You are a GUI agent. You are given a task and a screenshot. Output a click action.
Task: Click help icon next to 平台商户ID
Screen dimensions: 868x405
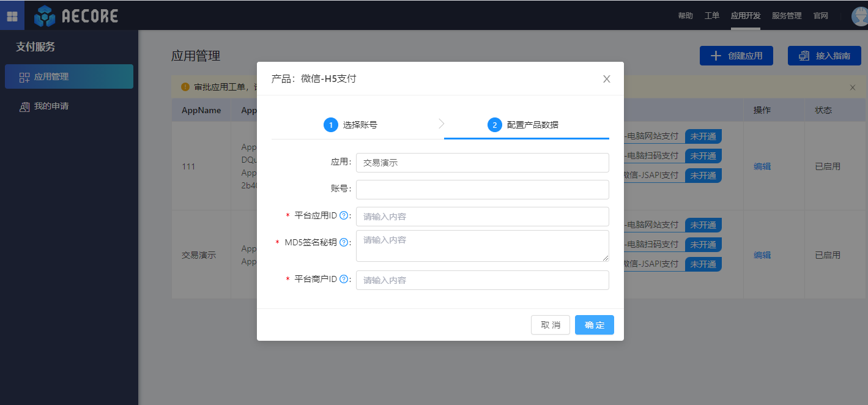344,279
